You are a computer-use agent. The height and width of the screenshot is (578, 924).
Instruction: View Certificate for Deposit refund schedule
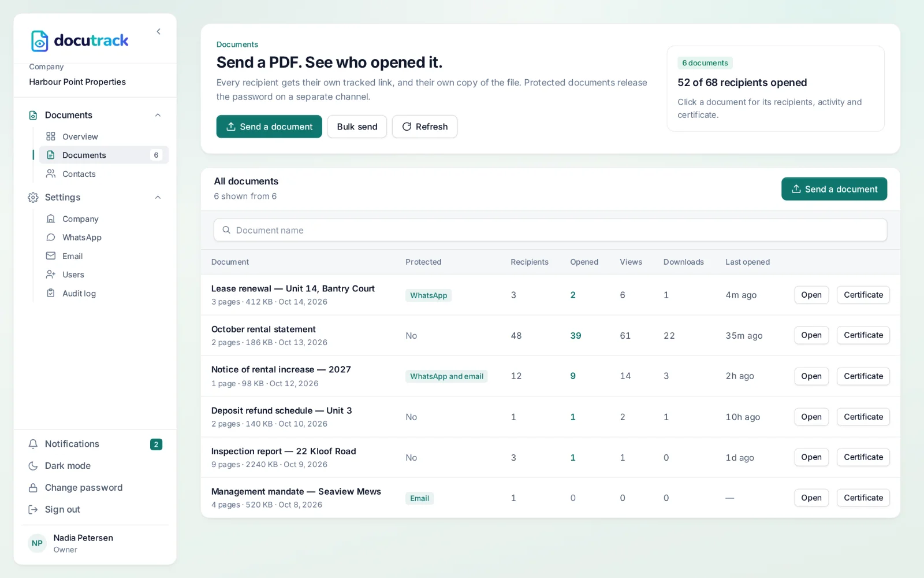[x=863, y=417]
